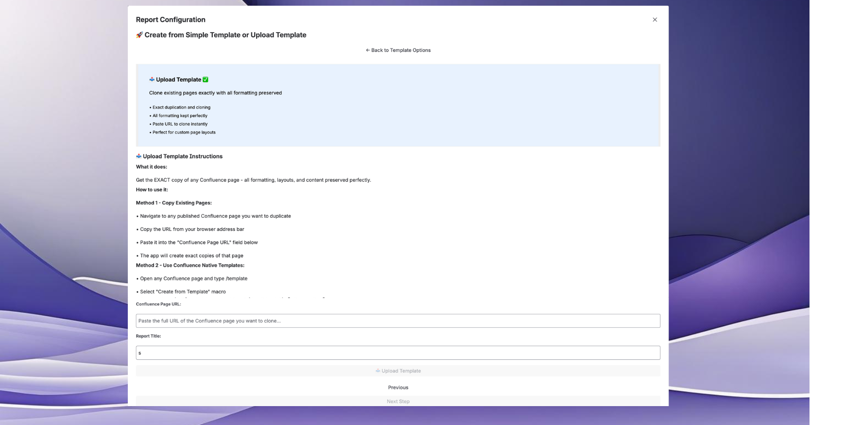
Task: Click the Report Configuration dialog title
Action: pyautogui.click(x=170, y=20)
